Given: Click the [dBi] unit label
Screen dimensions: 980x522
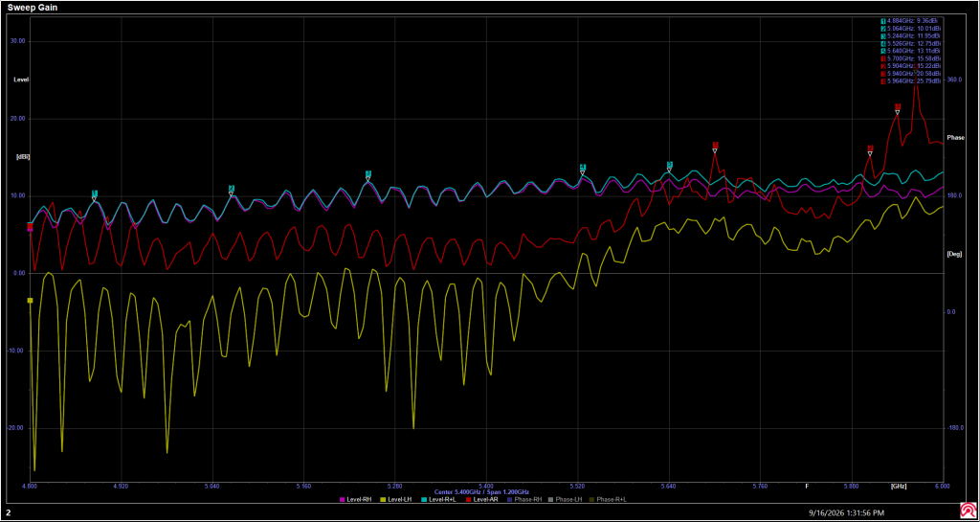Looking at the screenshot, I should (23, 157).
